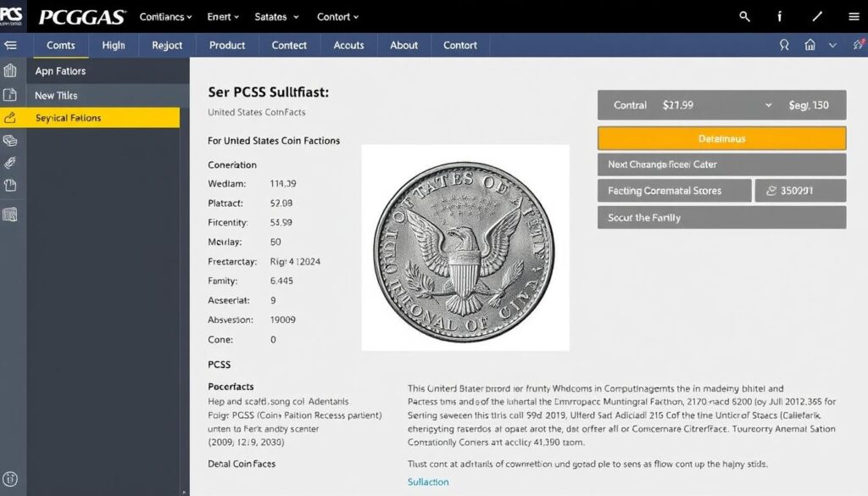Click the chevron next to the home icon
Image resolution: width=868 pixels, height=496 pixels.
point(832,45)
